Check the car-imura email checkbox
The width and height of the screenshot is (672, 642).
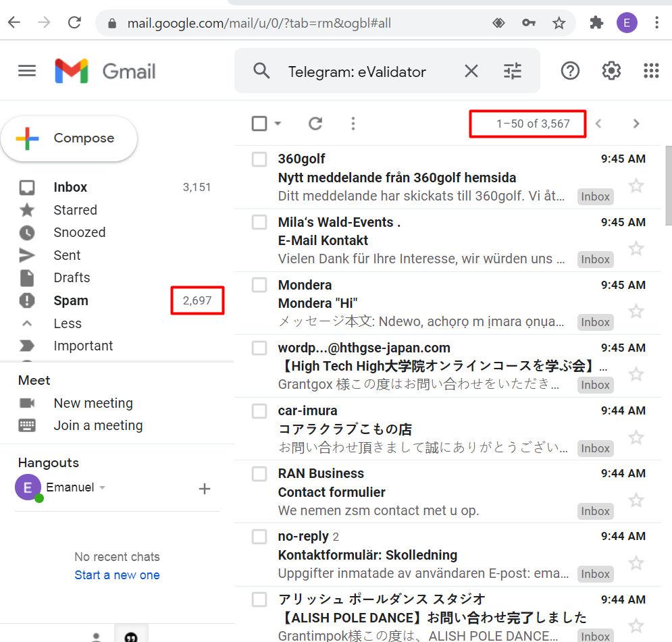click(259, 410)
